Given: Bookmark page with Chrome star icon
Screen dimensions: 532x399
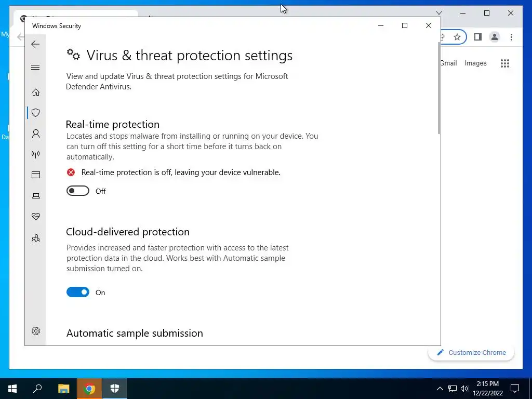Looking at the screenshot, I should (457, 37).
